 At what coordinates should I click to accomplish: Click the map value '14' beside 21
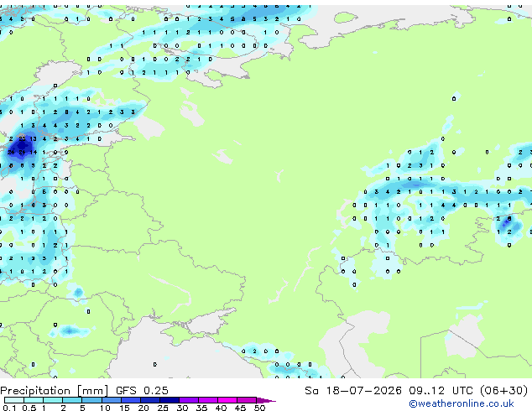coord(34,153)
